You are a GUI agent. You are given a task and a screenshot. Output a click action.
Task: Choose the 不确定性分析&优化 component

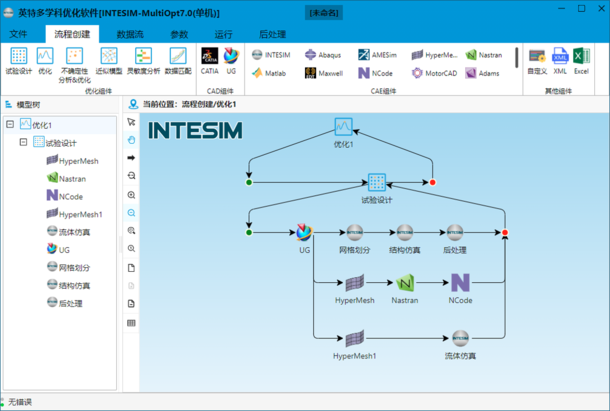(x=74, y=65)
